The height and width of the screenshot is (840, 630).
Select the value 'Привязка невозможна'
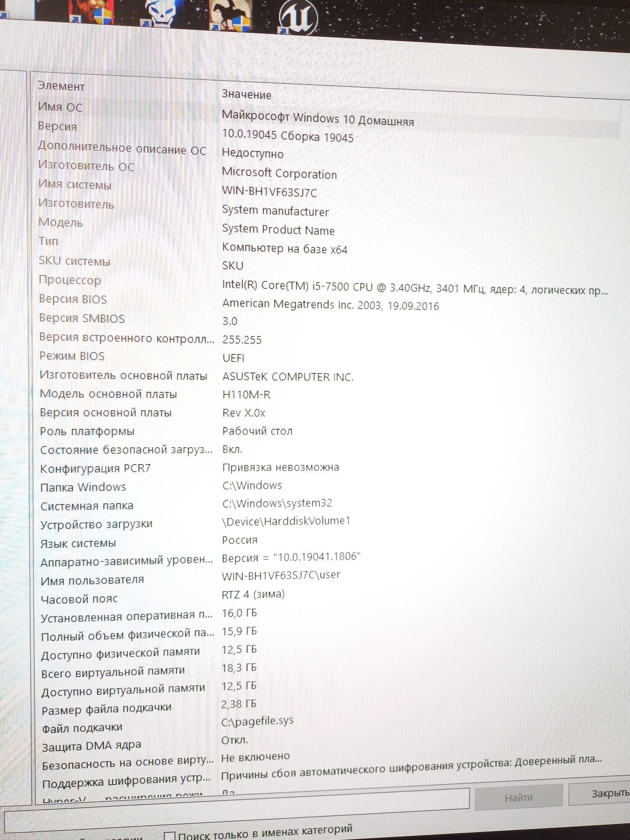pos(281,467)
